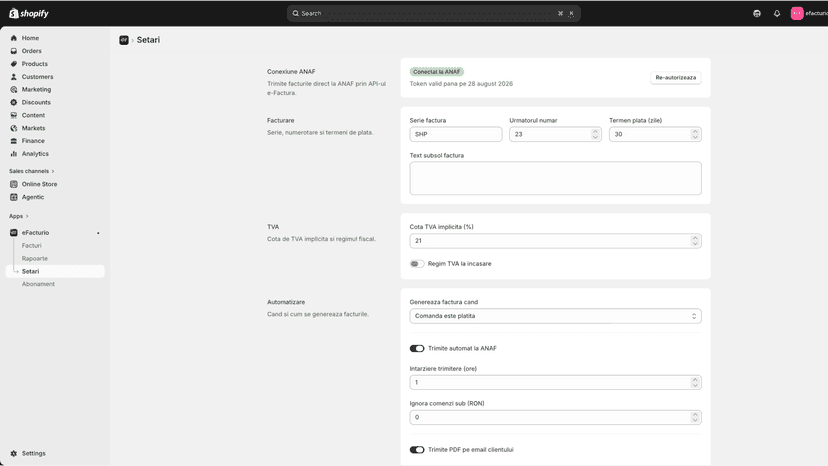828x466 pixels.
Task: Click the Agentic channel icon
Action: [14, 197]
